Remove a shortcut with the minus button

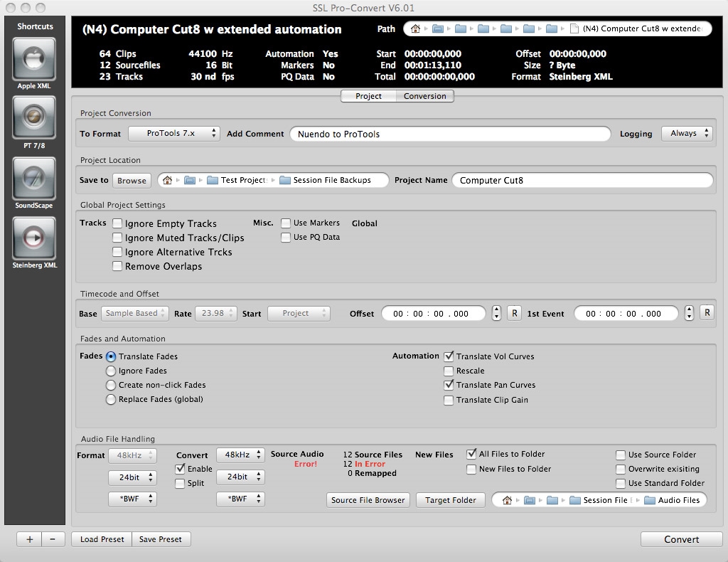click(53, 539)
